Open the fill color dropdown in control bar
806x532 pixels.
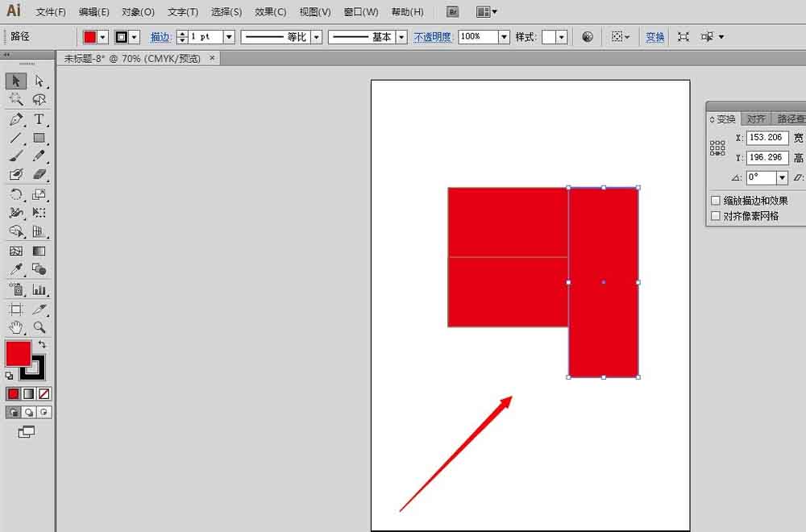coord(103,37)
